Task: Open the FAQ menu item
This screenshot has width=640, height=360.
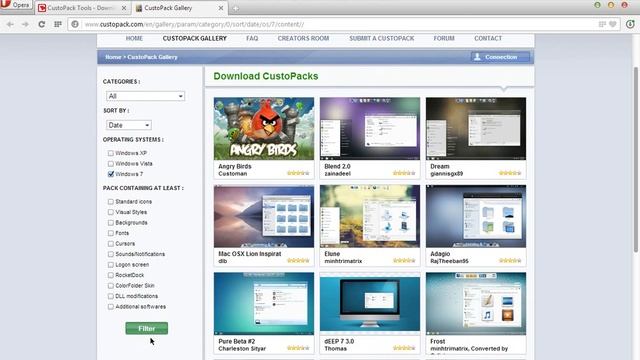Action: (252, 38)
